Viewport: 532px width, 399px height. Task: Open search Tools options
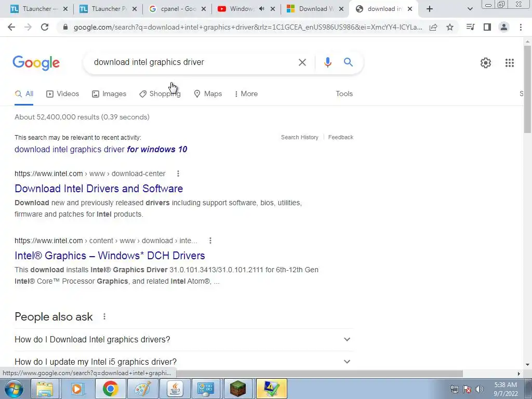pos(344,94)
